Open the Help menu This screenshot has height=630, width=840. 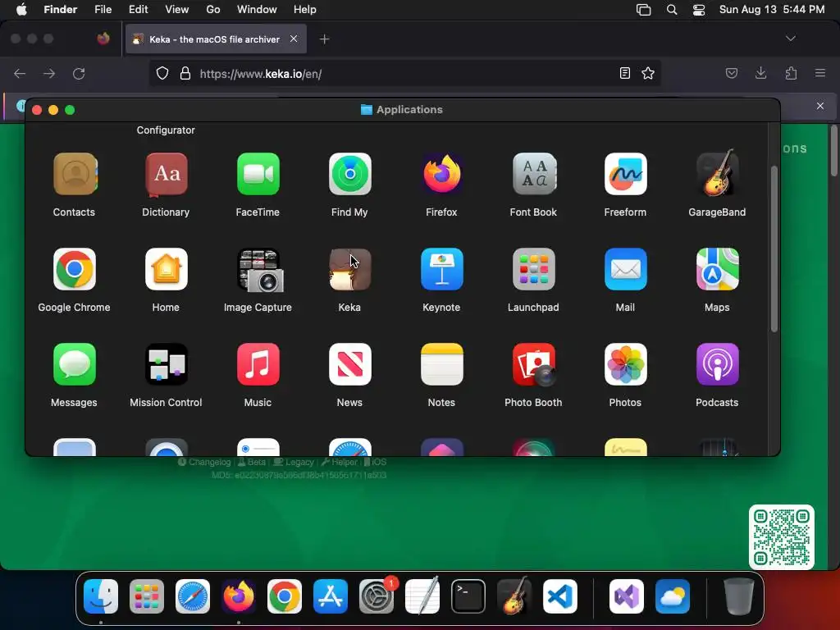click(305, 10)
